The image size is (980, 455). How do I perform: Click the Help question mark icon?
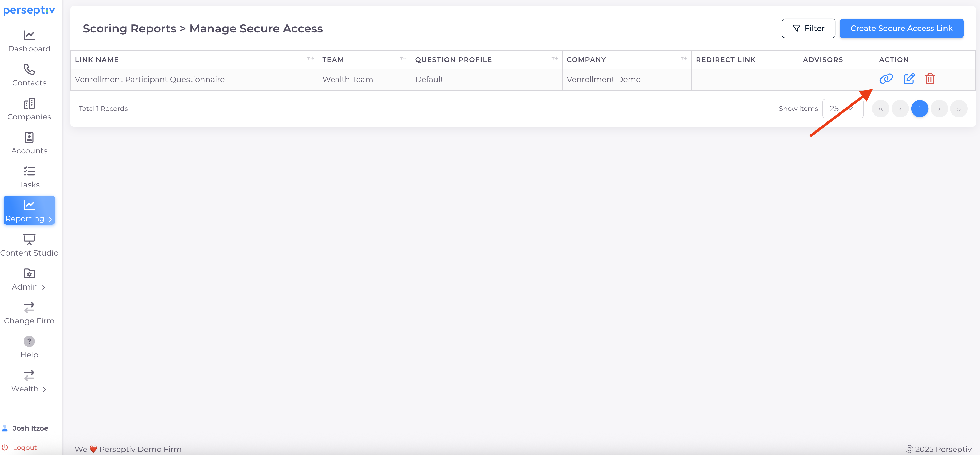click(x=29, y=341)
